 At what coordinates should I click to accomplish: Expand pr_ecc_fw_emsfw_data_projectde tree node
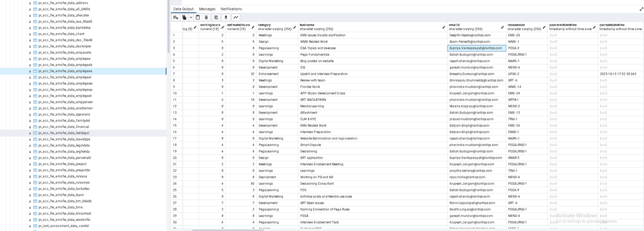(30, 170)
